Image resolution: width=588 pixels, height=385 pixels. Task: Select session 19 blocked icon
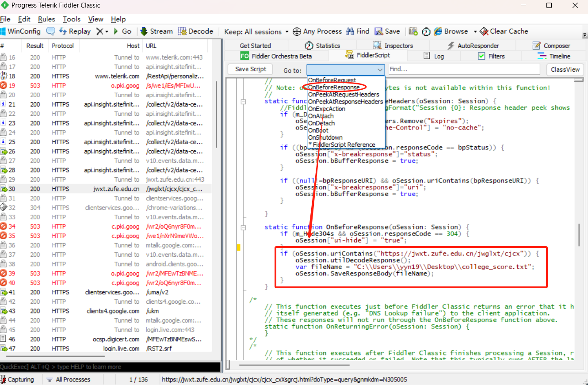coord(4,85)
